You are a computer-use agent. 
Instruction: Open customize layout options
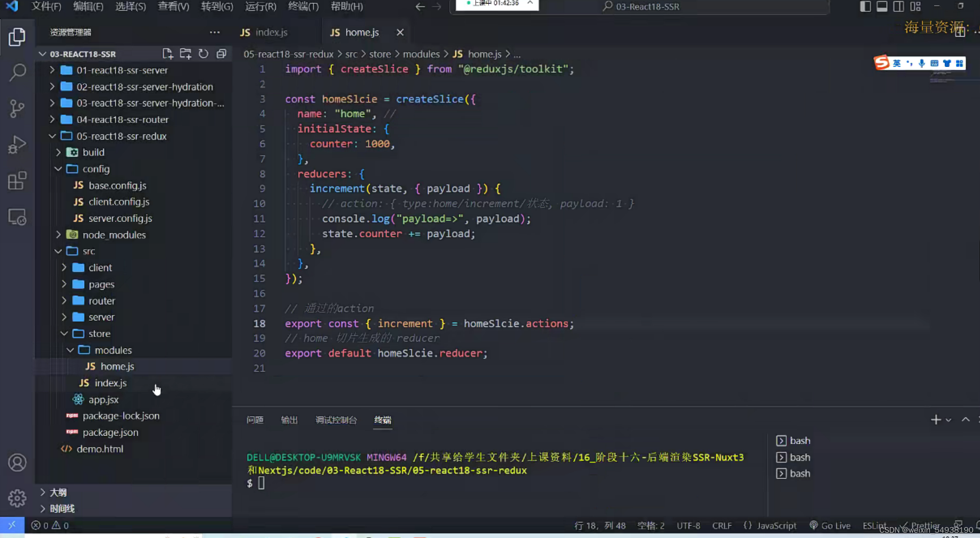(915, 6)
